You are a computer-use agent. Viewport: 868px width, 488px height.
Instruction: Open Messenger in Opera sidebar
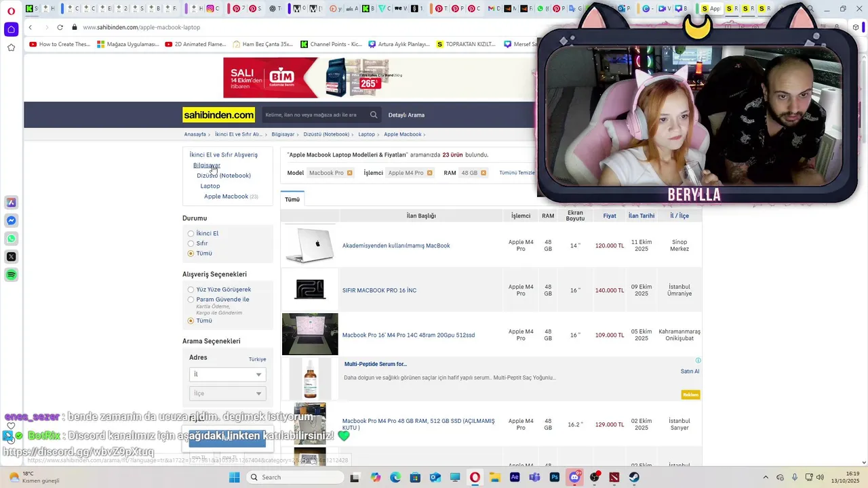pyautogui.click(x=11, y=220)
